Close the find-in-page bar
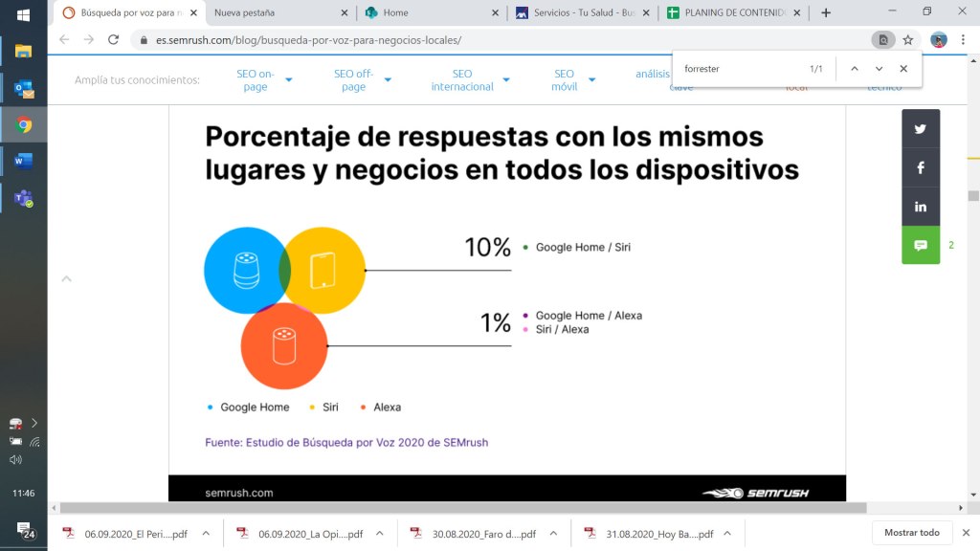This screenshot has height=551, width=980. coord(903,69)
